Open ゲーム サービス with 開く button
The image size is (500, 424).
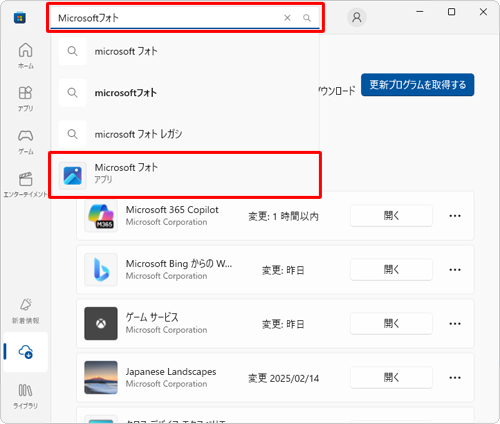(x=391, y=323)
